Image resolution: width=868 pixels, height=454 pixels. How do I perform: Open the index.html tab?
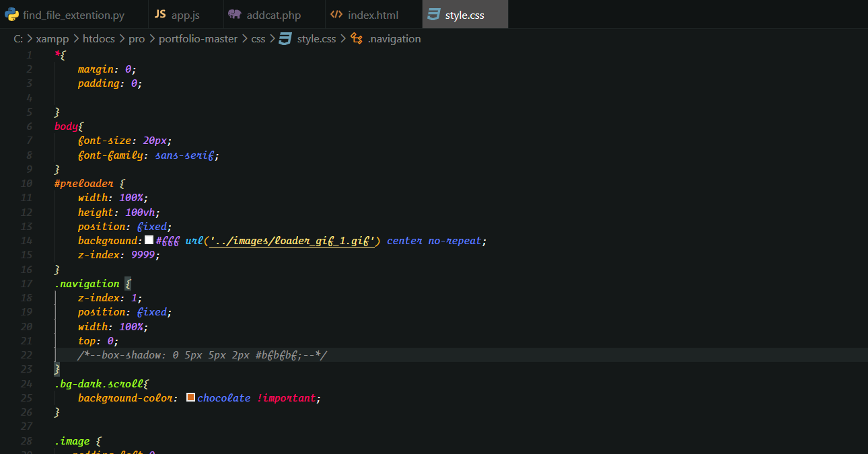pyautogui.click(x=373, y=15)
